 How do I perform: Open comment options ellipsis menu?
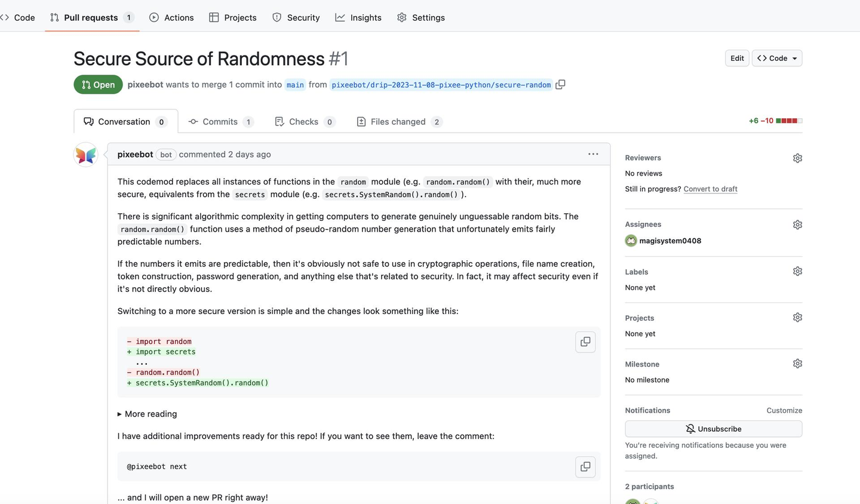(593, 154)
